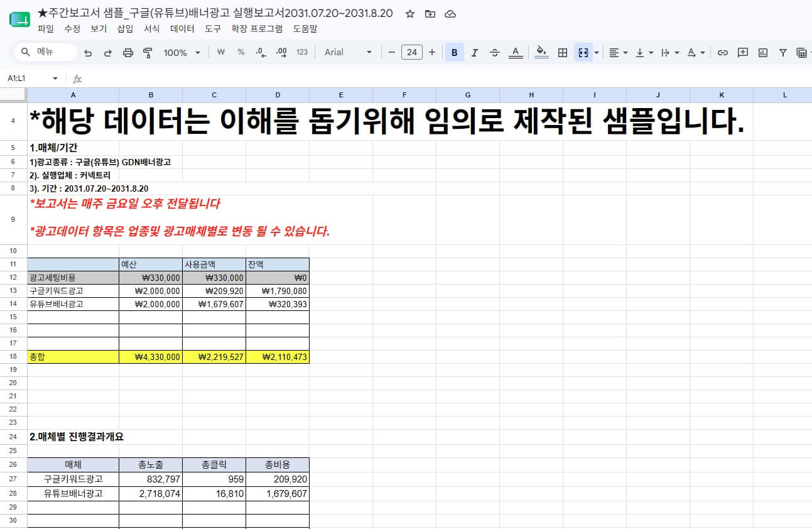Click the font size field showing 24
This screenshot has height=529, width=812.
(412, 52)
